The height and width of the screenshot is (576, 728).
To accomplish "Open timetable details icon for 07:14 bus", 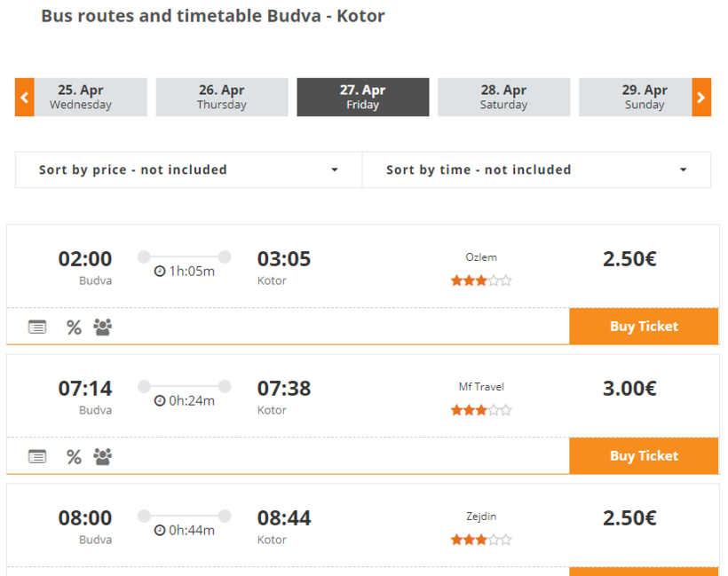I will coord(37,457).
